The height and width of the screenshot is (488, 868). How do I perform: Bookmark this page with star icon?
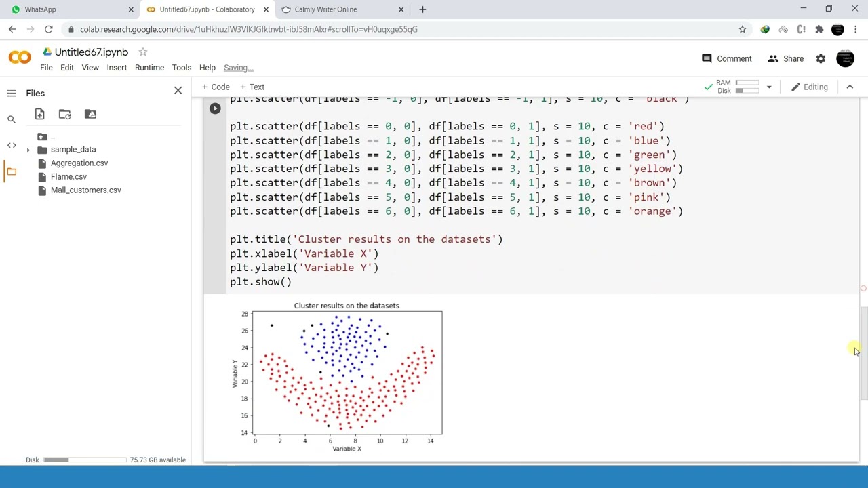[x=743, y=29]
